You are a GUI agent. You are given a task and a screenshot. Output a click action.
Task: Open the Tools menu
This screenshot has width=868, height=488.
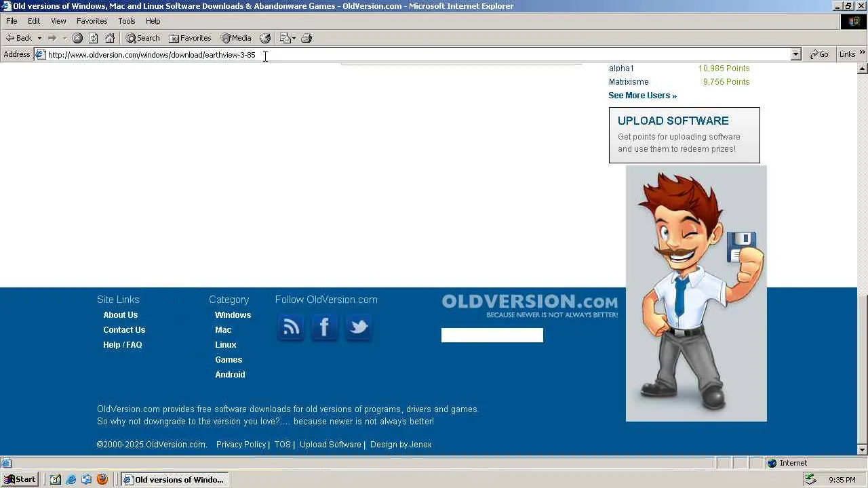click(x=127, y=21)
